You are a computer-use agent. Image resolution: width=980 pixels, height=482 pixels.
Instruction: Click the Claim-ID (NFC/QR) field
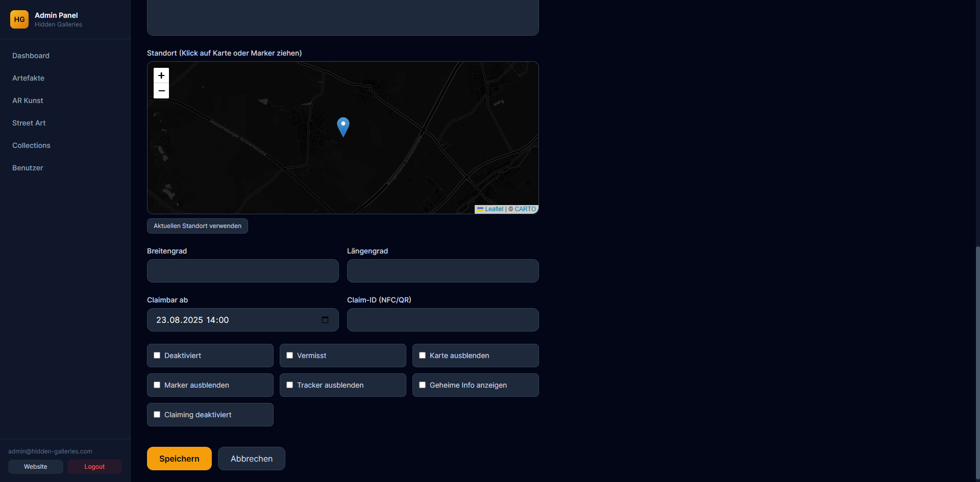(443, 320)
